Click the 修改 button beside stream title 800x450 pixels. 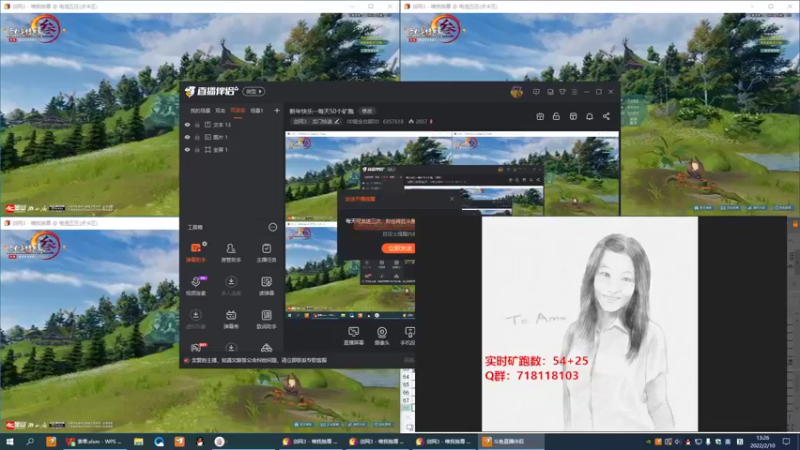367,111
